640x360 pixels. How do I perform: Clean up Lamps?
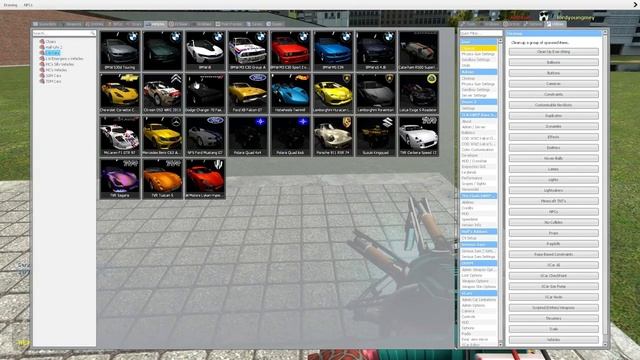coord(553,169)
